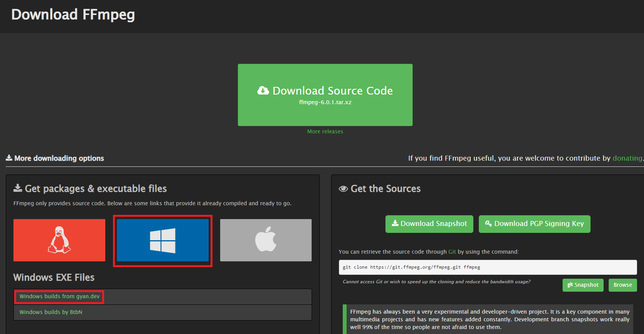Click the Download FFmpeg page title

click(73, 15)
